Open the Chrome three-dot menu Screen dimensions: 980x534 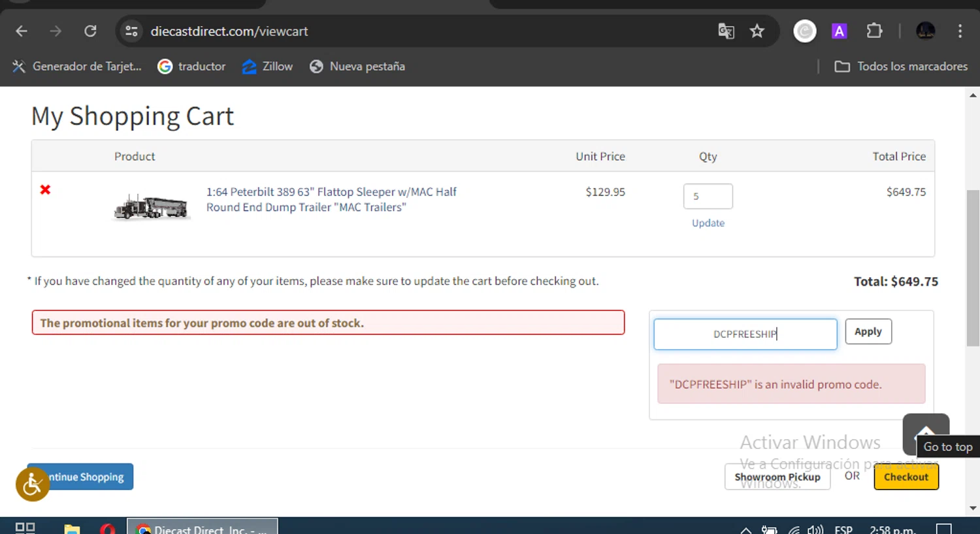[x=960, y=31]
